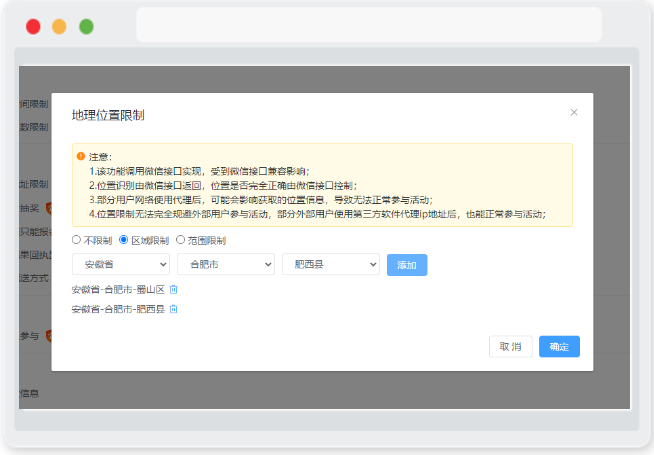The image size is (654, 455).
Task: Confirm with the 确定 button
Action: click(x=559, y=347)
